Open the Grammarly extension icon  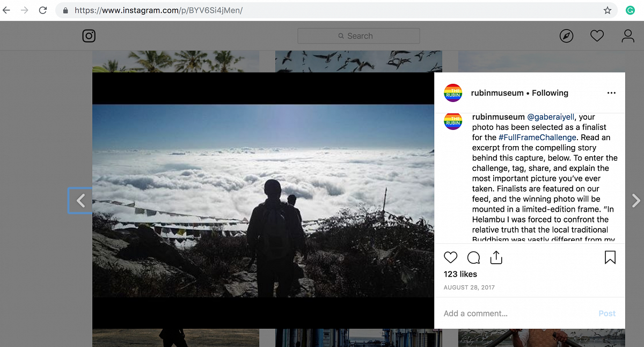tap(630, 10)
